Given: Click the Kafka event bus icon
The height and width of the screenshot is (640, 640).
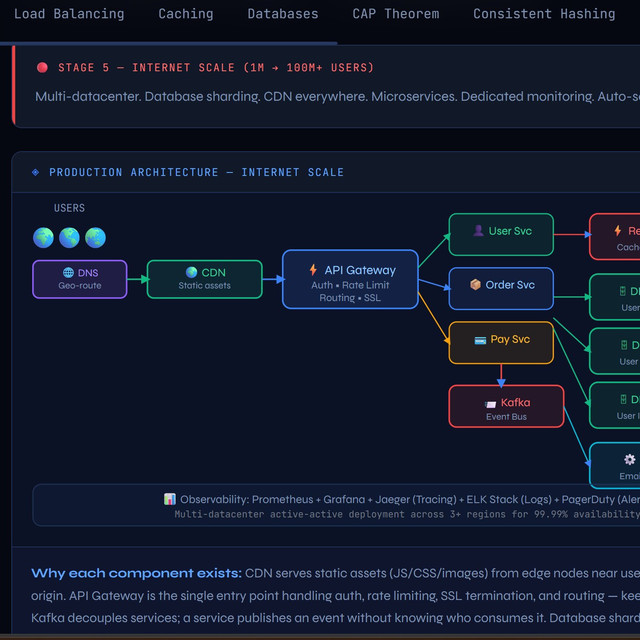Looking at the screenshot, I should (490, 404).
